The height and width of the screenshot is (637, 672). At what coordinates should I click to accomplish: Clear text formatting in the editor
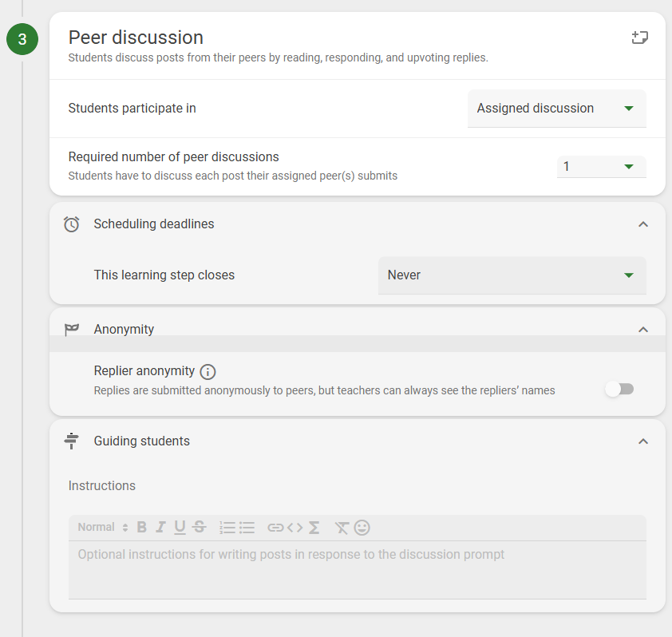(342, 527)
